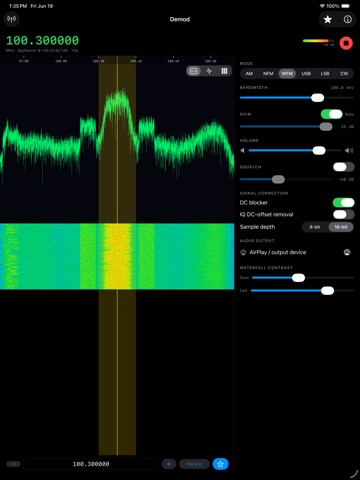Tap the plus step button at bottom
Viewport: 360px width, 480px height.
pos(169,464)
